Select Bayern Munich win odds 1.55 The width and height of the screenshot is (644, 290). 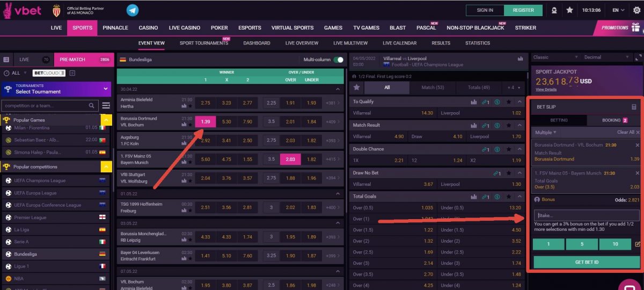[247, 160]
